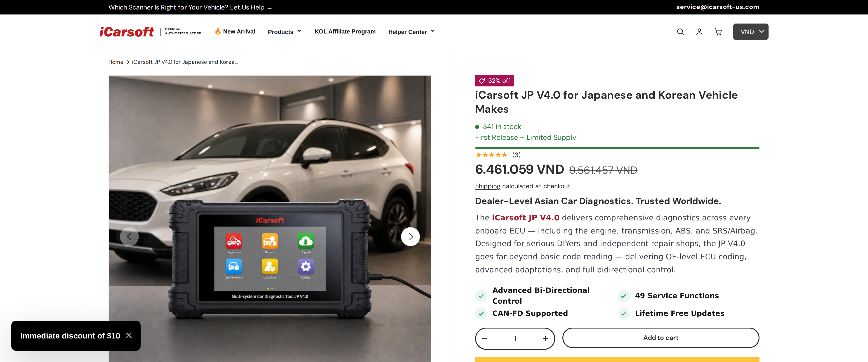This screenshot has width=868, height=362.
Task: Click the main product image
Action: click(x=270, y=219)
